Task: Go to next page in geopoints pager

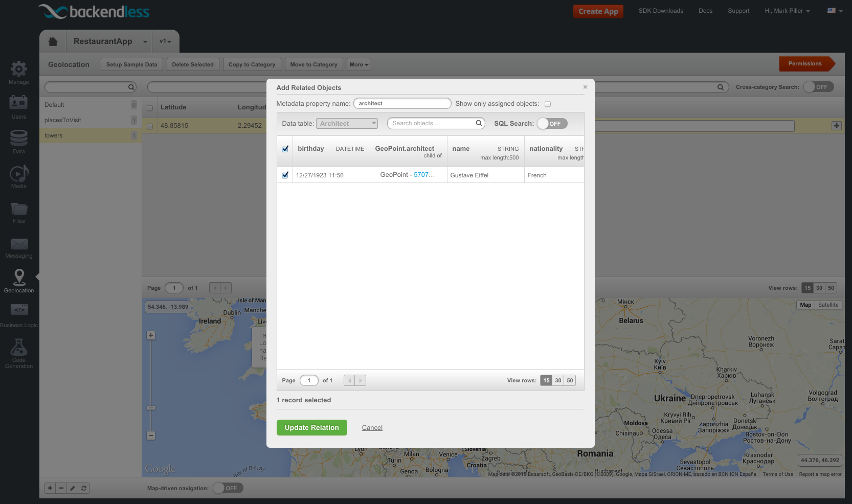Action: click(x=226, y=288)
